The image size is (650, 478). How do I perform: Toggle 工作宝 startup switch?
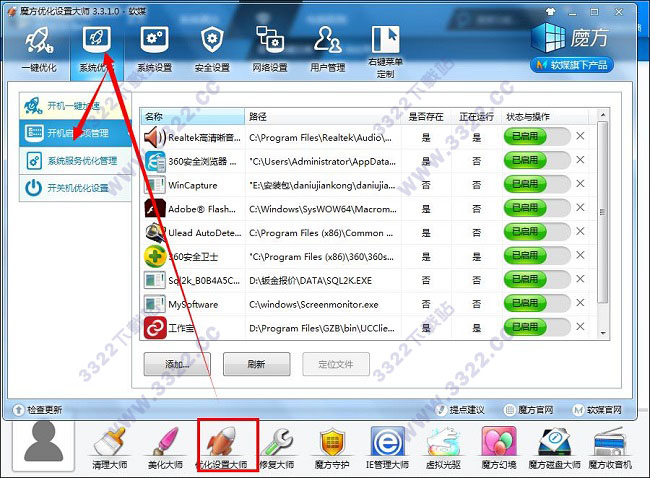tap(537, 327)
